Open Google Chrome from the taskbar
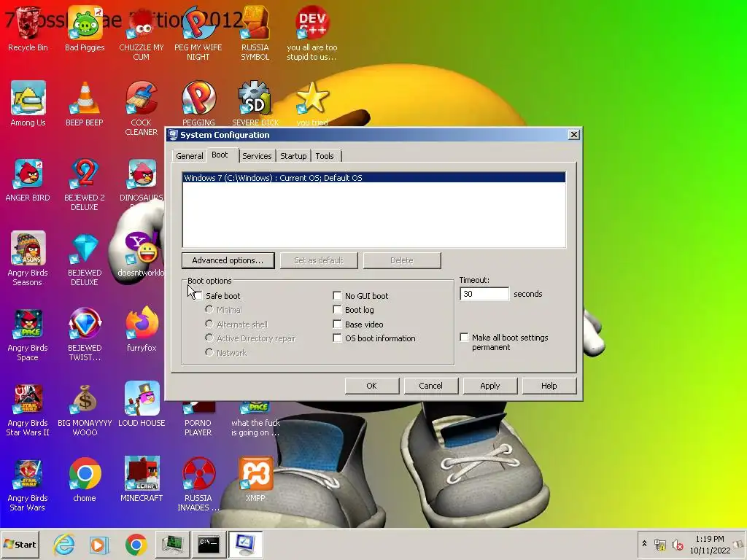Screen dimensions: 747x560 click(x=136, y=544)
